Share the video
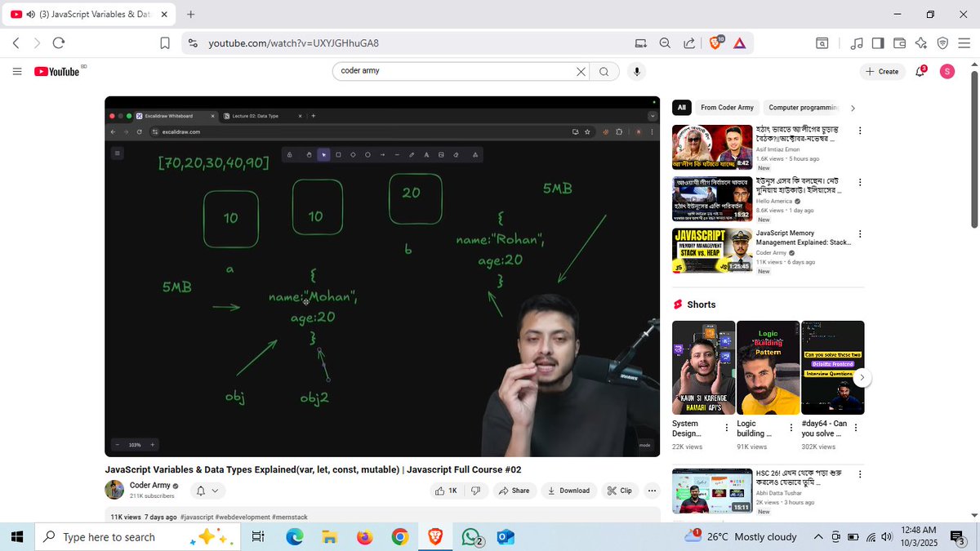 (x=514, y=491)
